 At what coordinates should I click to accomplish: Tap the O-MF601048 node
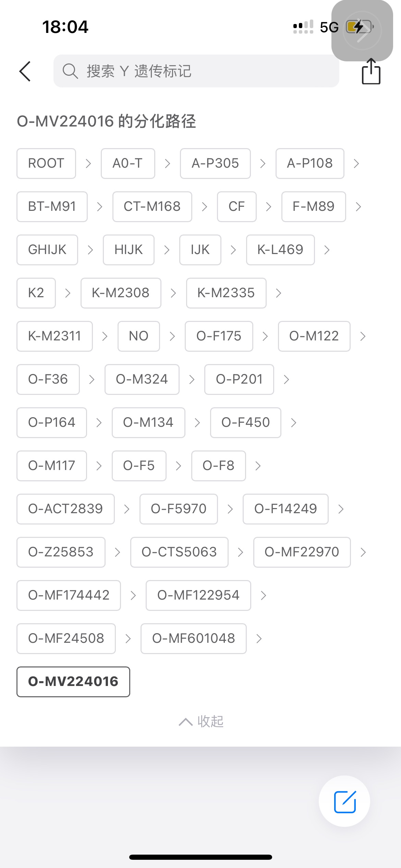pyautogui.click(x=193, y=639)
